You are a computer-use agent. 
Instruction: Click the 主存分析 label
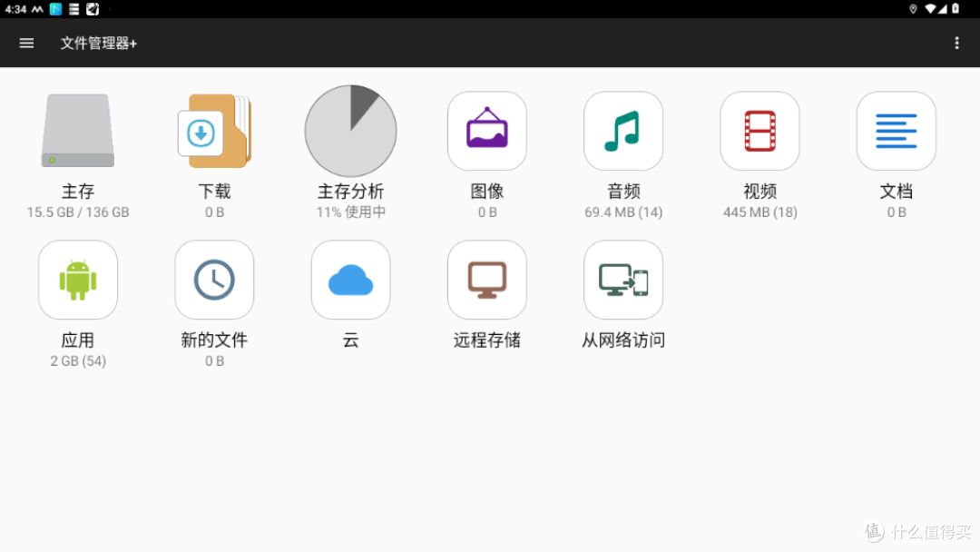pyautogui.click(x=350, y=191)
